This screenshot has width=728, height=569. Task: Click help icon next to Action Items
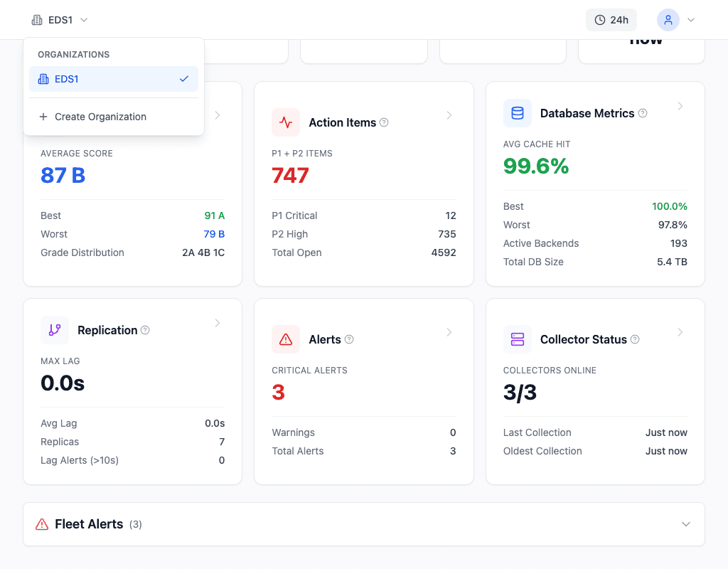click(x=384, y=122)
